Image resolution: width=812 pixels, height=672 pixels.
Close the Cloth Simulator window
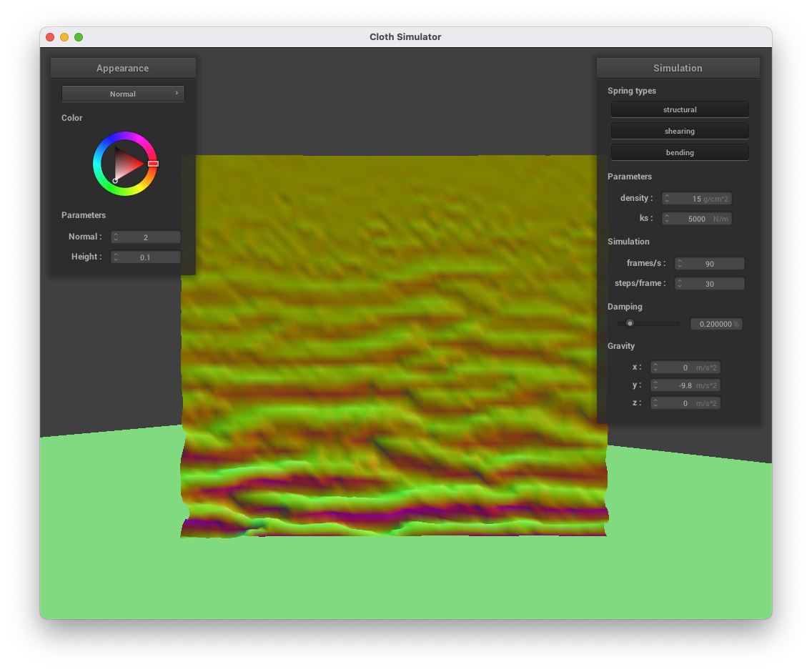pos(50,37)
